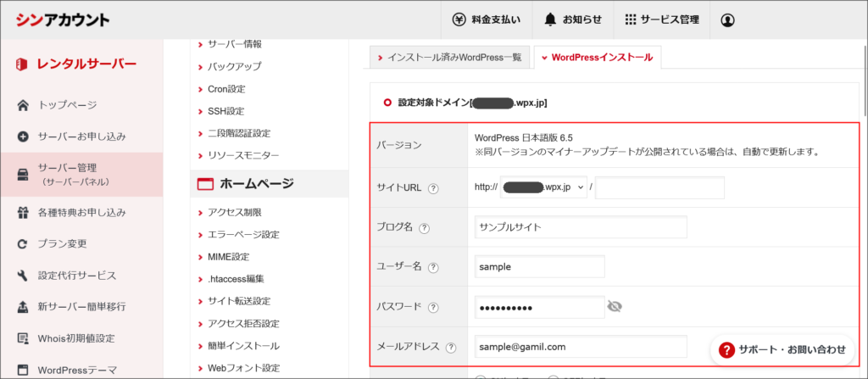Open the user account profile icon
This screenshot has width=868, height=379.
tap(727, 20)
